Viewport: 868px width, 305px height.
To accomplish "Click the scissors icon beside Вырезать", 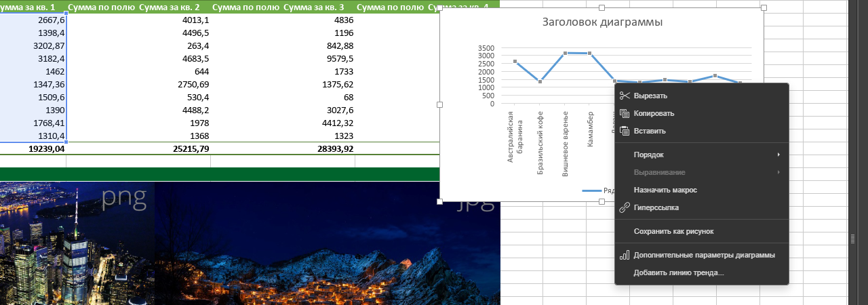I will click(625, 96).
